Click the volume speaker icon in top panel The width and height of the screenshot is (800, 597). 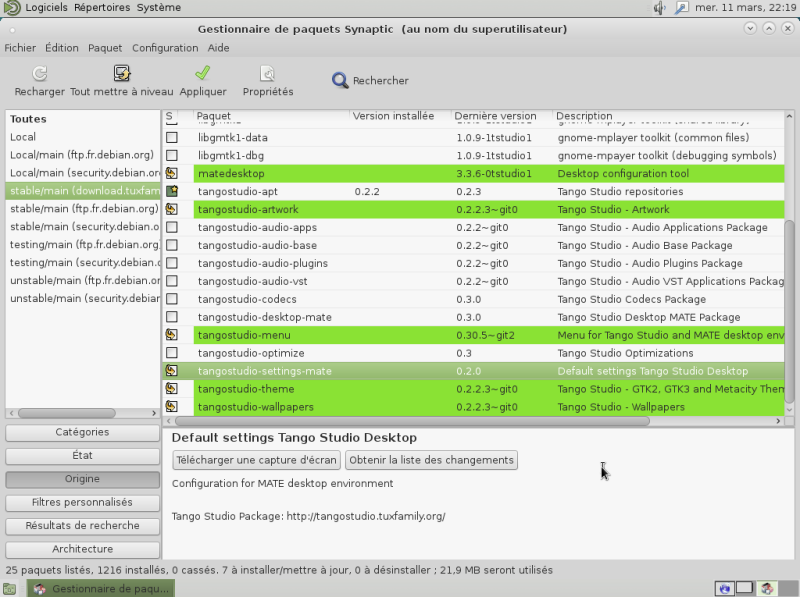[x=660, y=8]
